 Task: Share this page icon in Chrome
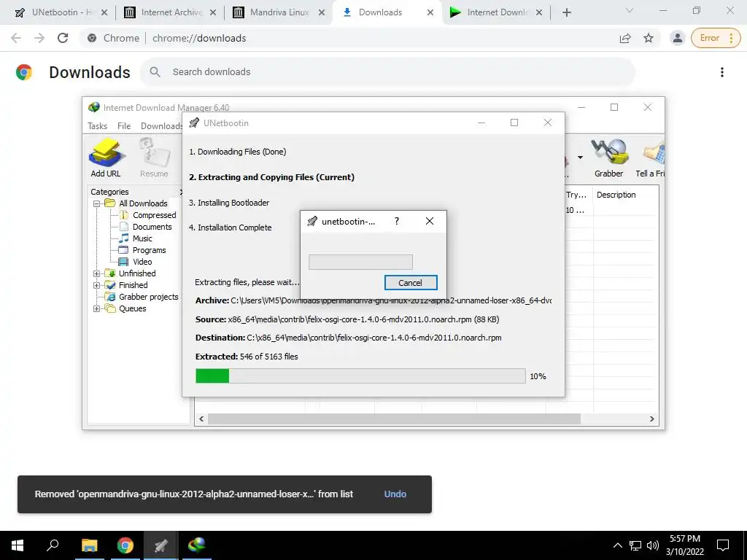coord(625,38)
